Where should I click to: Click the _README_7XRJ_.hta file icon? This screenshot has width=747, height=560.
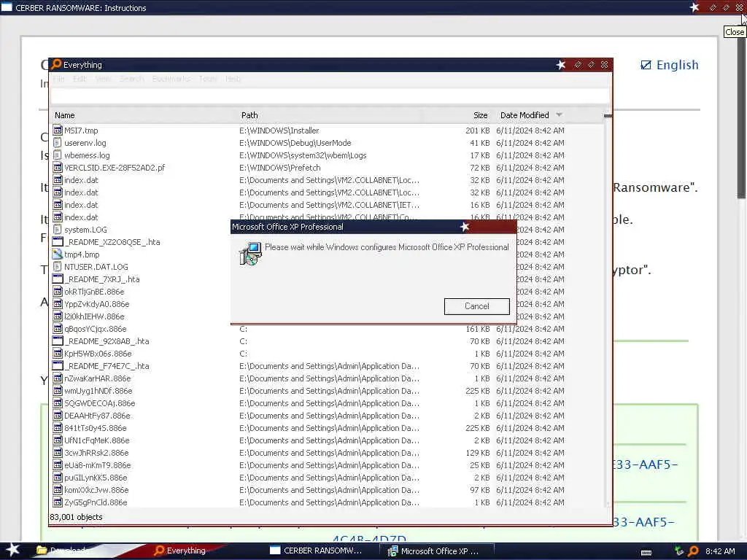58,279
